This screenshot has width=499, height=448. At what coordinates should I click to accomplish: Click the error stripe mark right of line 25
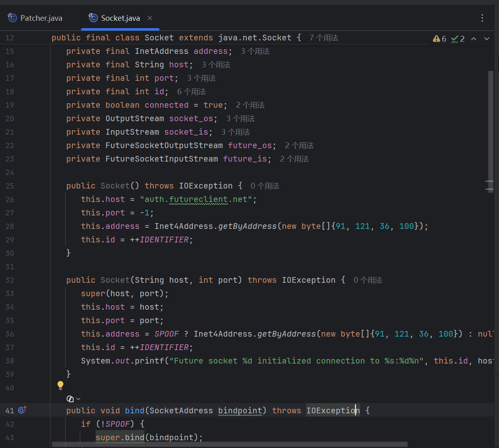(490, 181)
